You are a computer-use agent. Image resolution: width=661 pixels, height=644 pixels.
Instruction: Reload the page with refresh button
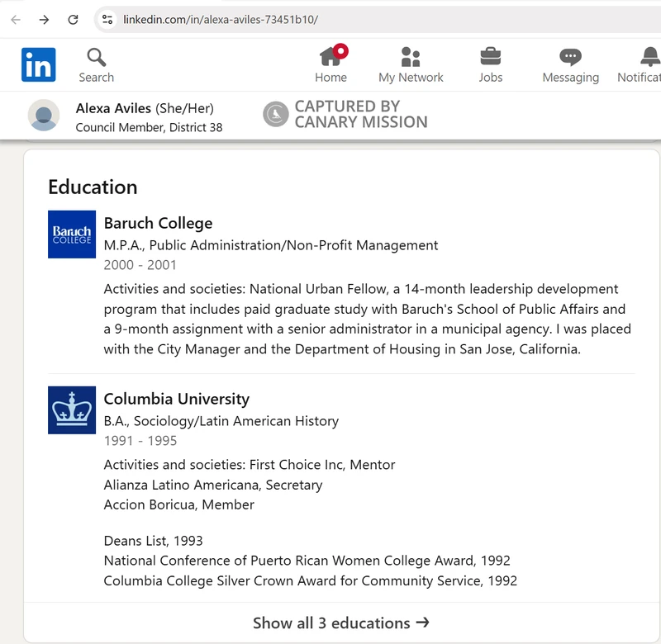point(73,20)
